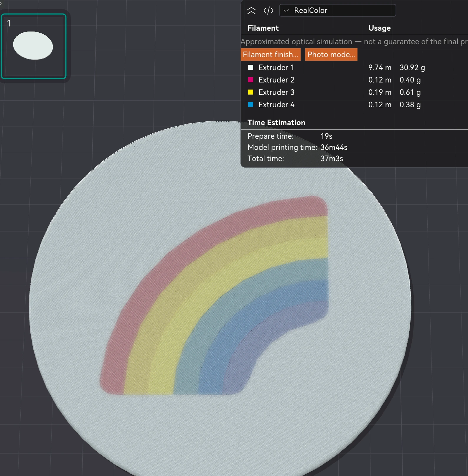This screenshot has width=468, height=476.
Task: Click the 0.19 m usage value
Action: 380,92
